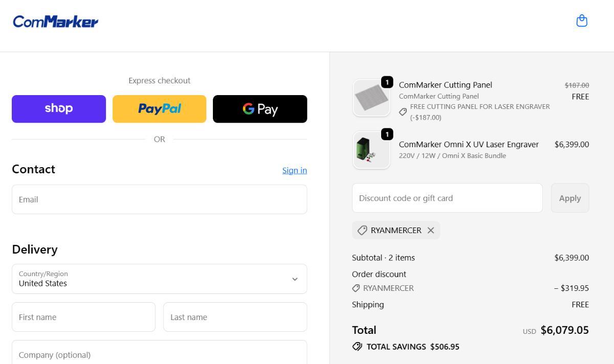
Task: Focus the Company (optional) field
Action: pos(159,354)
